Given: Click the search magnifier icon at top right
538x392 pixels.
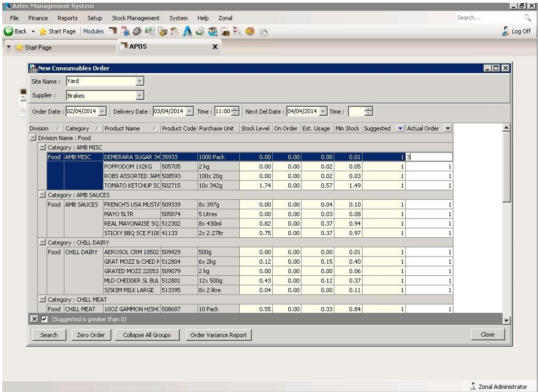Looking at the screenshot, I should point(527,18).
